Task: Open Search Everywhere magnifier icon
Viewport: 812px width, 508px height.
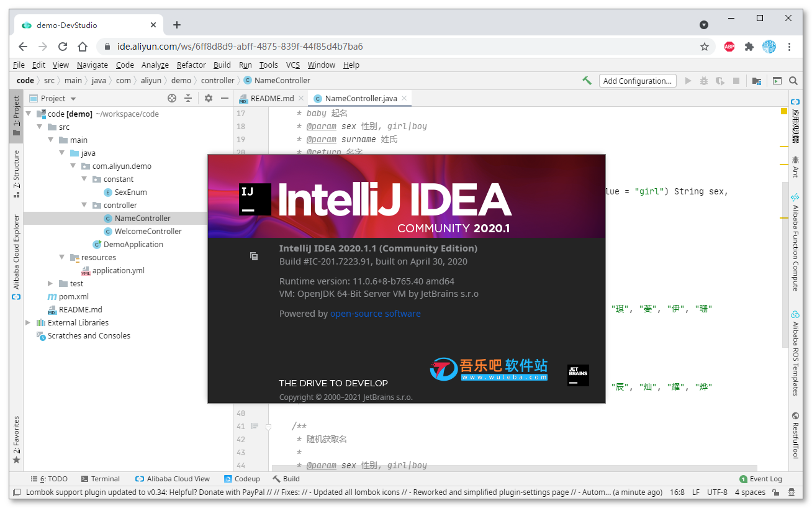Action: tap(793, 81)
